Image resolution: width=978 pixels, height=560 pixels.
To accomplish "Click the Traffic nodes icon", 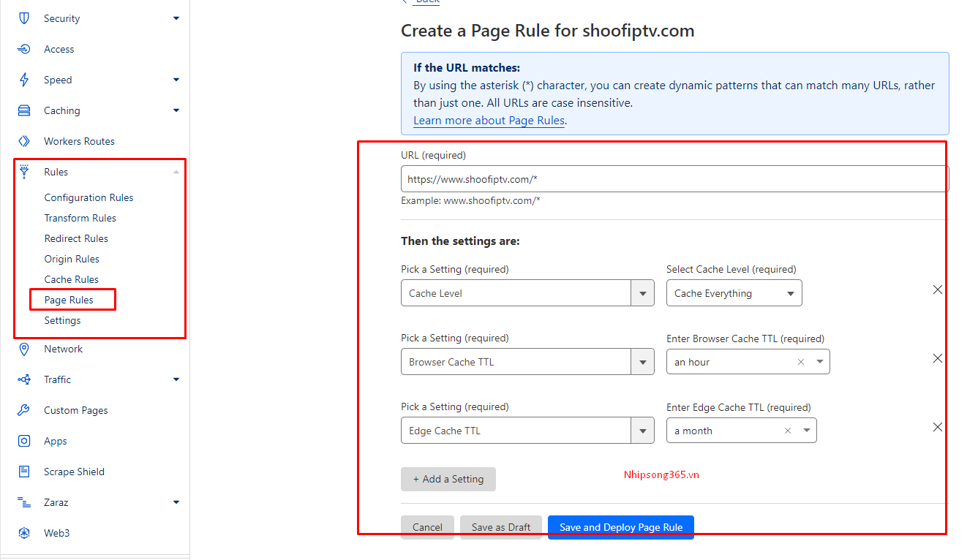I will [24, 379].
